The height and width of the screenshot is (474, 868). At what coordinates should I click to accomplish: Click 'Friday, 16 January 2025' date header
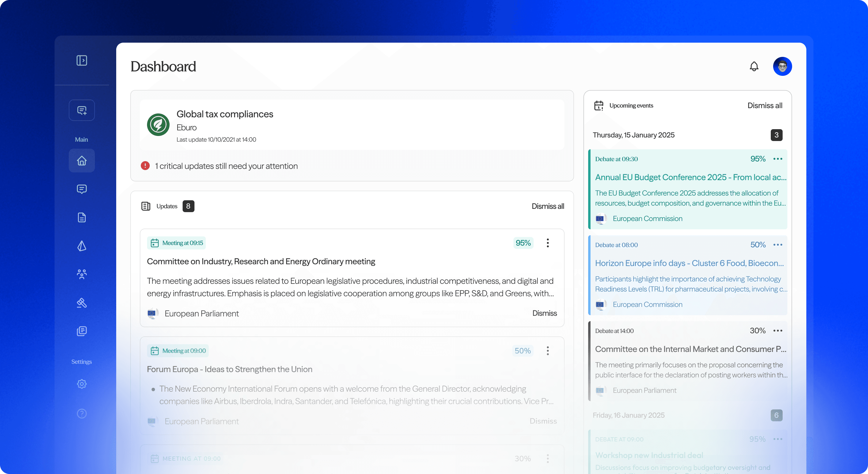629,415
